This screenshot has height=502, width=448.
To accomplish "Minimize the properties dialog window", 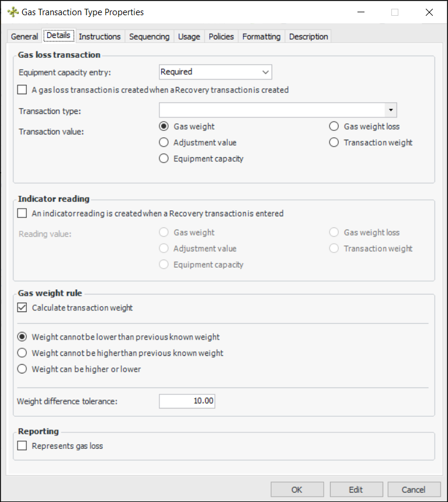I will tap(360, 12).
